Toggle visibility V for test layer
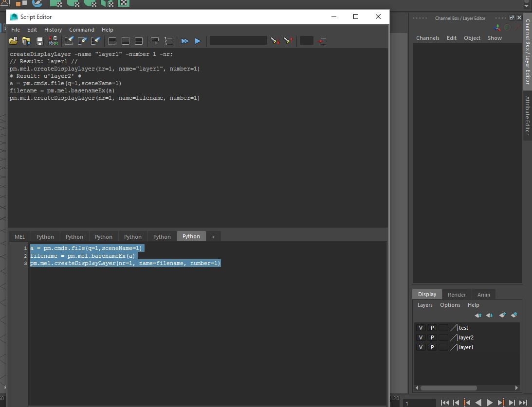This screenshot has width=532, height=407. click(x=421, y=328)
